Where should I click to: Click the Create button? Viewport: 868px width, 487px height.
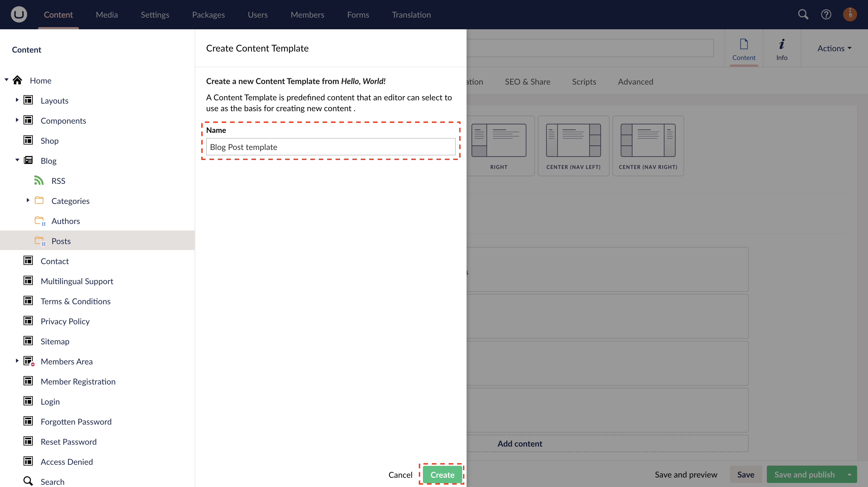point(442,475)
